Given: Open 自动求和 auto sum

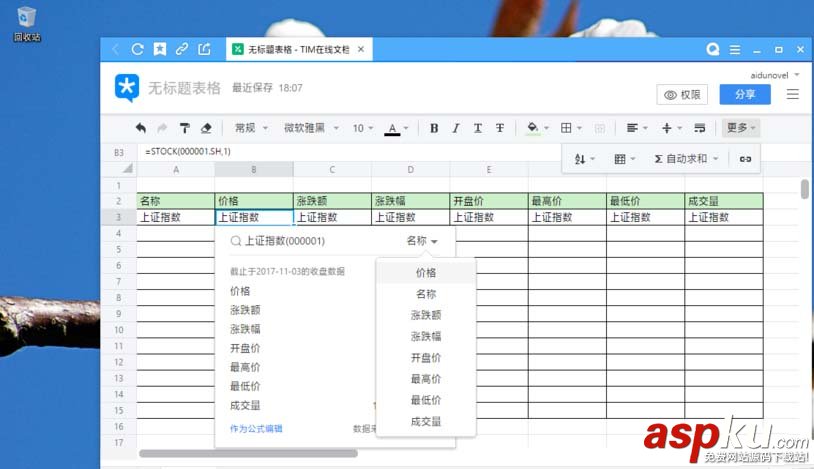Looking at the screenshot, I should 686,159.
